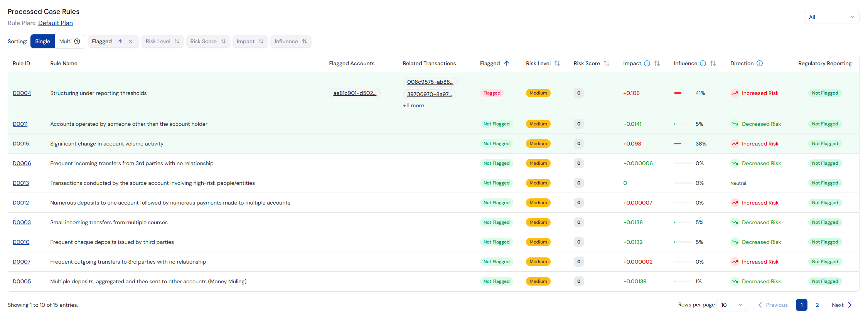
Task: Sort by the Risk Score column header arrows
Action: coord(607,63)
